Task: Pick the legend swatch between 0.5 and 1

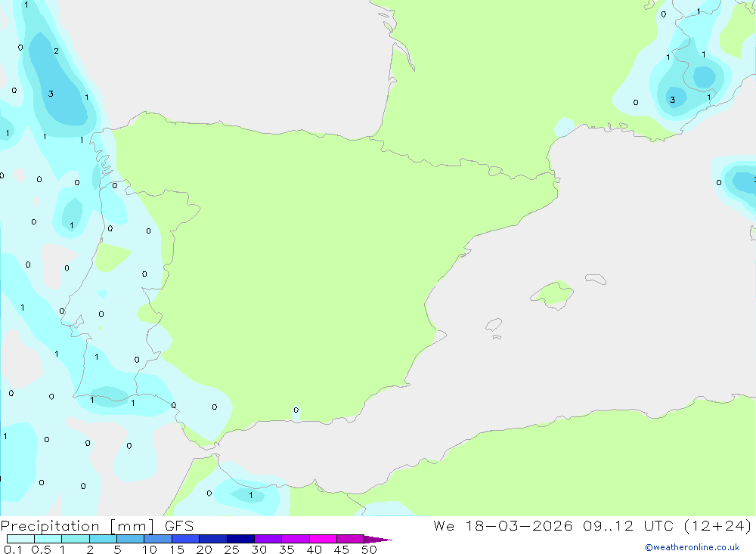Action: [x=48, y=539]
